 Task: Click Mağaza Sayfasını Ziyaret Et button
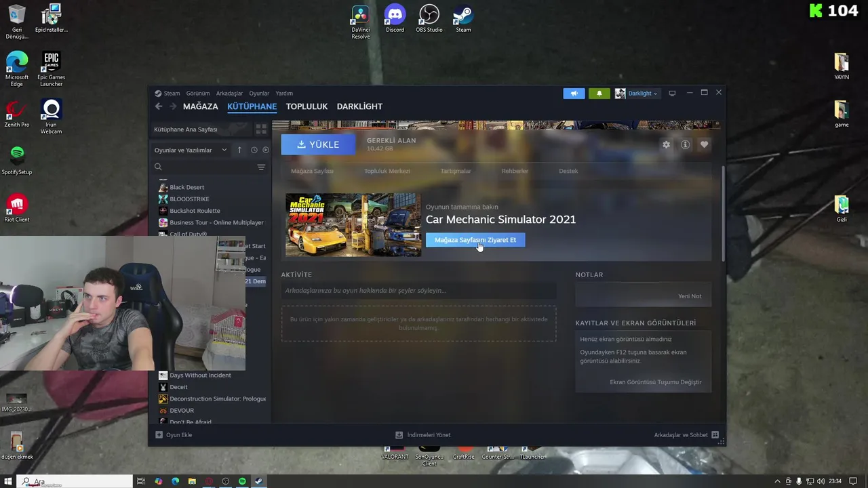point(475,240)
